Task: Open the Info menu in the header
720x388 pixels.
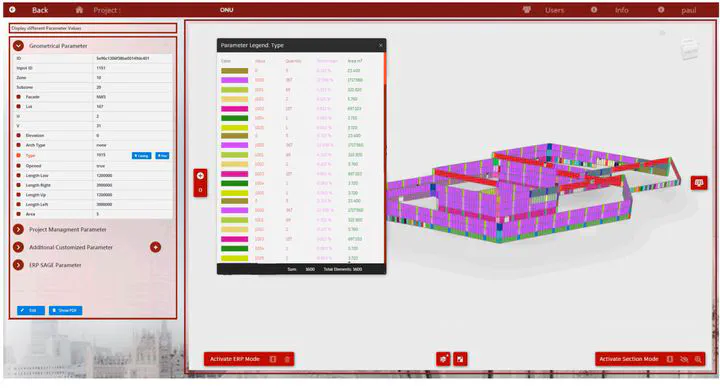Action: pos(621,10)
